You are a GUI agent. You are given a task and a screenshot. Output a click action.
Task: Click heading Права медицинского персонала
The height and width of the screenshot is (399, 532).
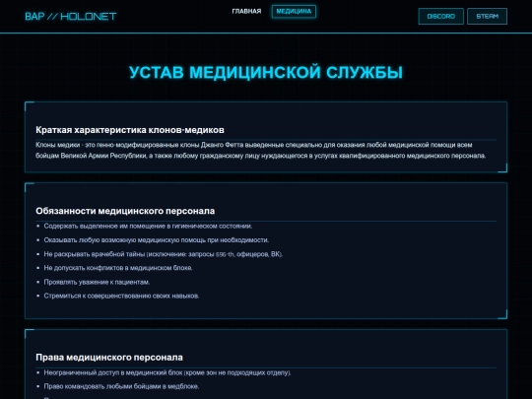(x=109, y=358)
